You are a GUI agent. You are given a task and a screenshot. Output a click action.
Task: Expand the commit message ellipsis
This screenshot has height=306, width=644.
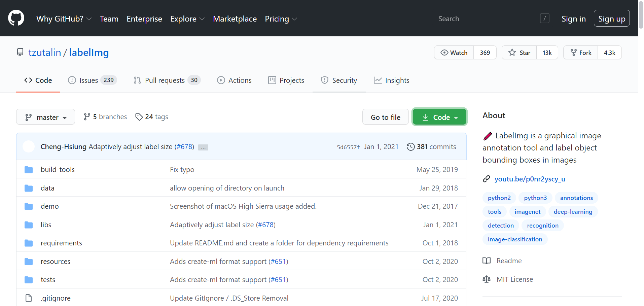(203, 147)
